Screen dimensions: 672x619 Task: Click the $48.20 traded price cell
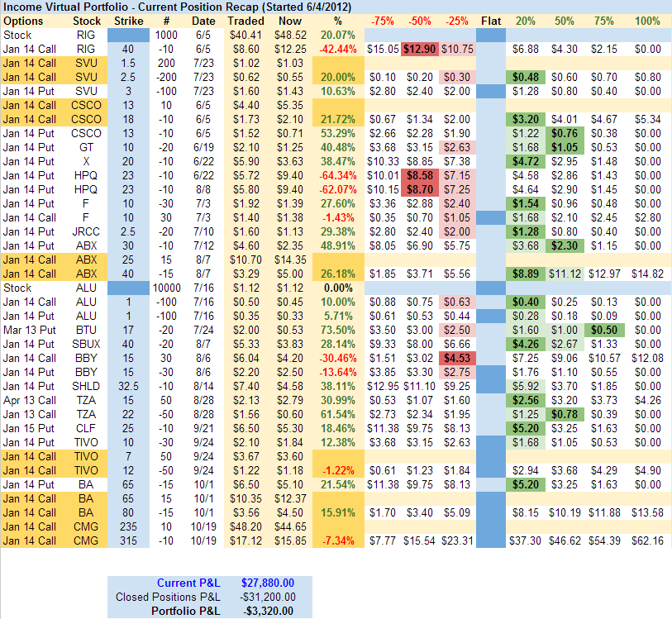pos(246,526)
